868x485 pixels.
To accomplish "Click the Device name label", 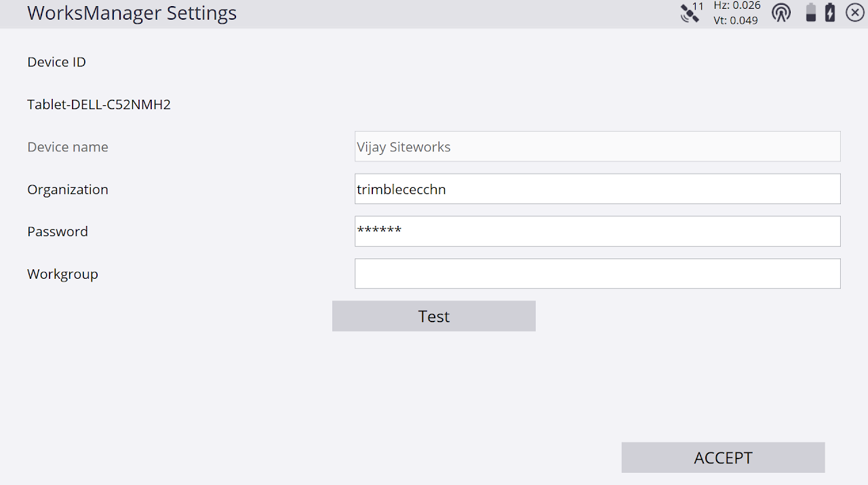I will coord(68,147).
